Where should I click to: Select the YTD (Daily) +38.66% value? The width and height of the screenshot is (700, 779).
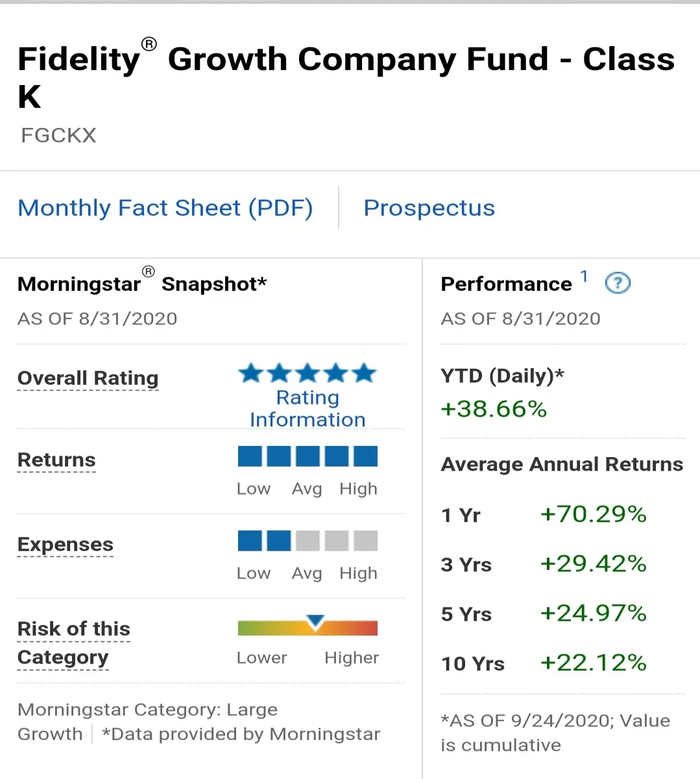click(494, 409)
